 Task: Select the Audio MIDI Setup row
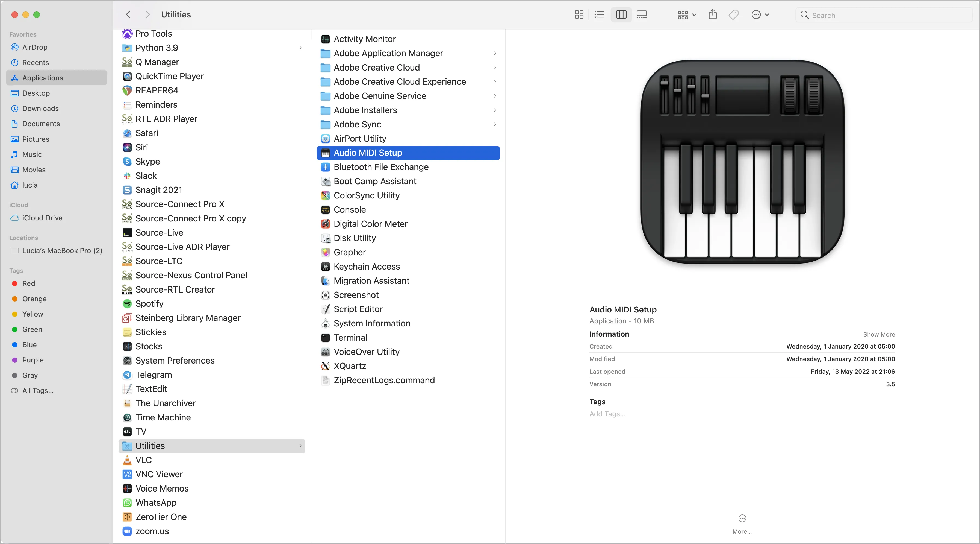pos(408,153)
